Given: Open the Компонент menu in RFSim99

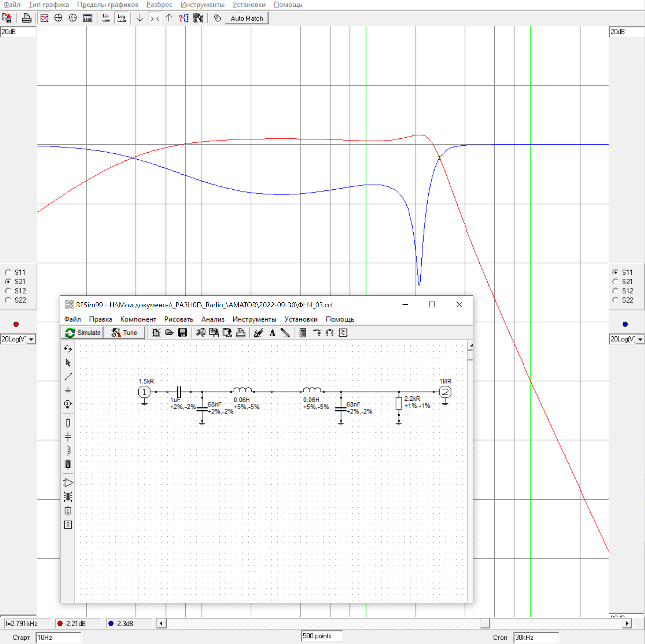Looking at the screenshot, I should (x=138, y=319).
